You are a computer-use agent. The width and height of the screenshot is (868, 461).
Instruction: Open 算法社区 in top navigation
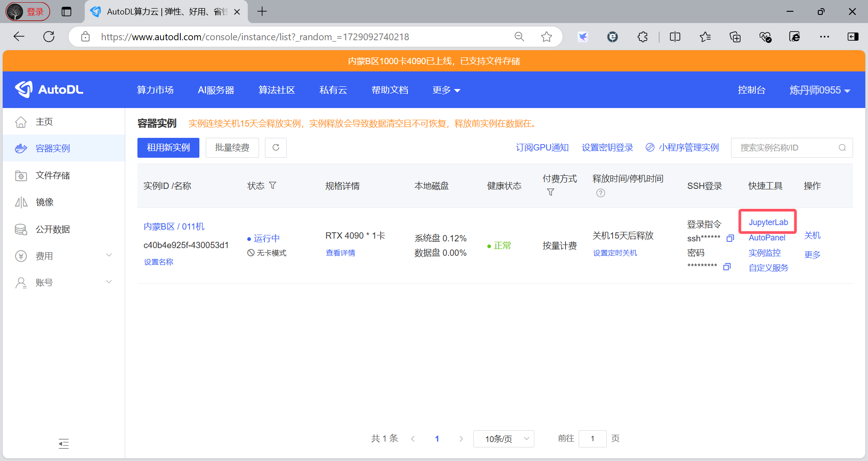click(x=277, y=90)
